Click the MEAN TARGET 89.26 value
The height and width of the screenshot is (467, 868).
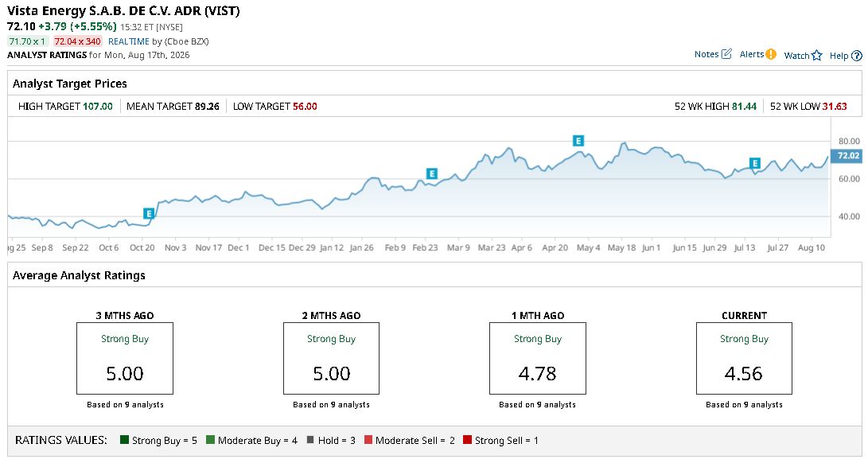point(207,107)
